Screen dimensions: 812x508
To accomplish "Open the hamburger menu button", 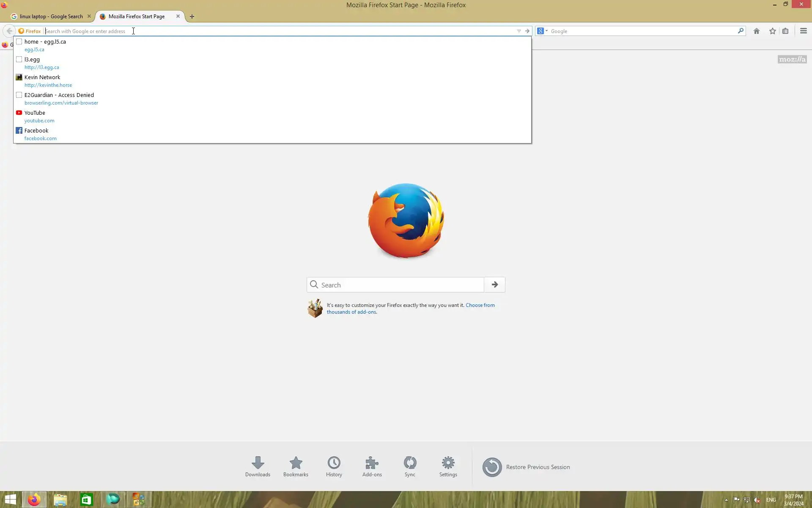I will [803, 31].
